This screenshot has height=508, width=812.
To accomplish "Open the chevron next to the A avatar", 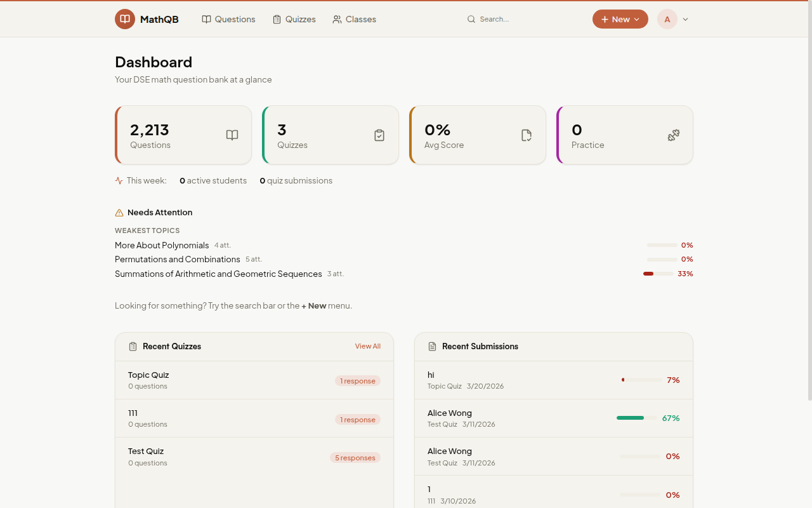I will (x=684, y=19).
